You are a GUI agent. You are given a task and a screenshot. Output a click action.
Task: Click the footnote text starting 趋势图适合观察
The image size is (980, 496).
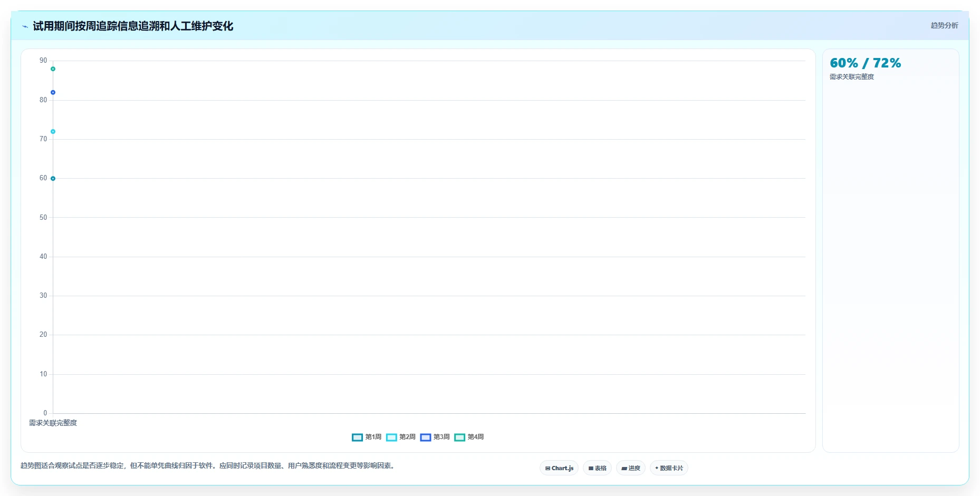click(x=208, y=465)
